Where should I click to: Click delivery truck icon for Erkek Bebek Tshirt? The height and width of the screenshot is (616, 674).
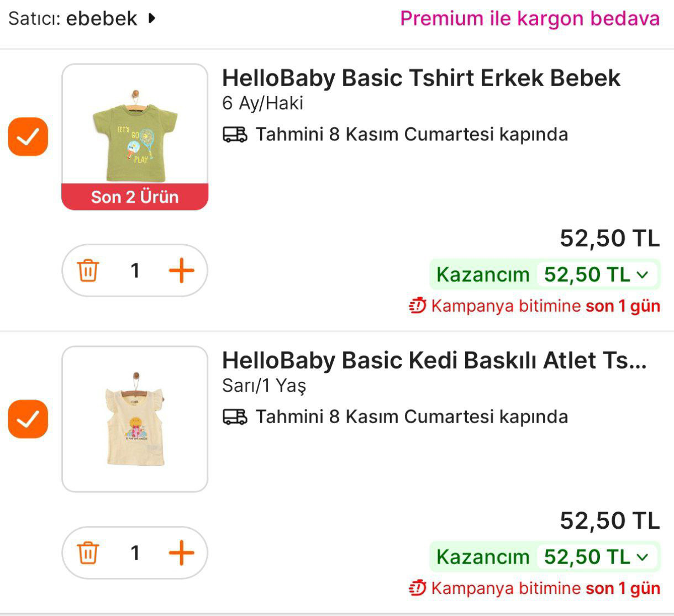(235, 135)
